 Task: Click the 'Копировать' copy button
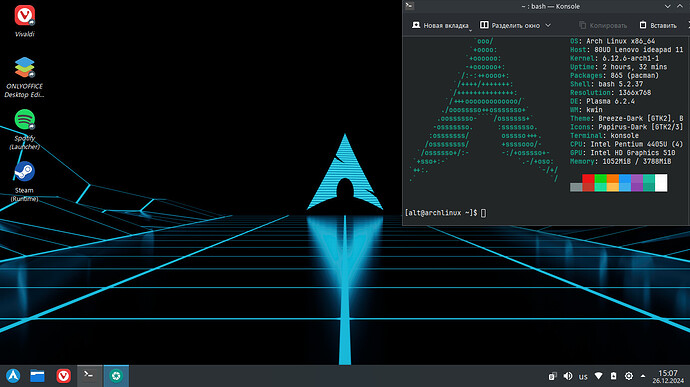pyautogui.click(x=603, y=26)
